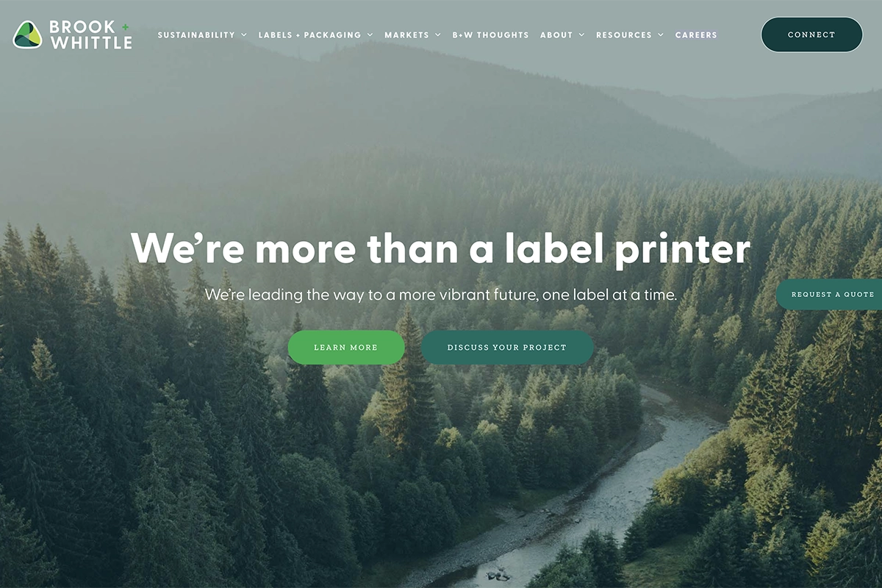Open the Resources navigation item
The image size is (882, 588).
[x=624, y=35]
